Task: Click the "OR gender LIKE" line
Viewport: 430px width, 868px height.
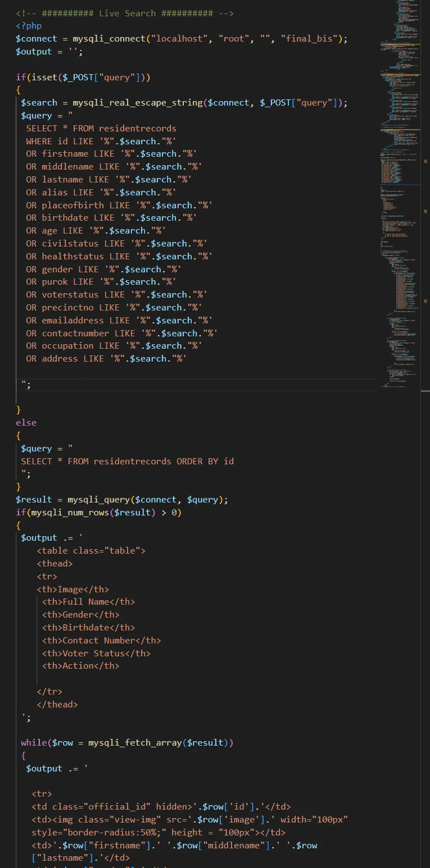Action: (104, 269)
